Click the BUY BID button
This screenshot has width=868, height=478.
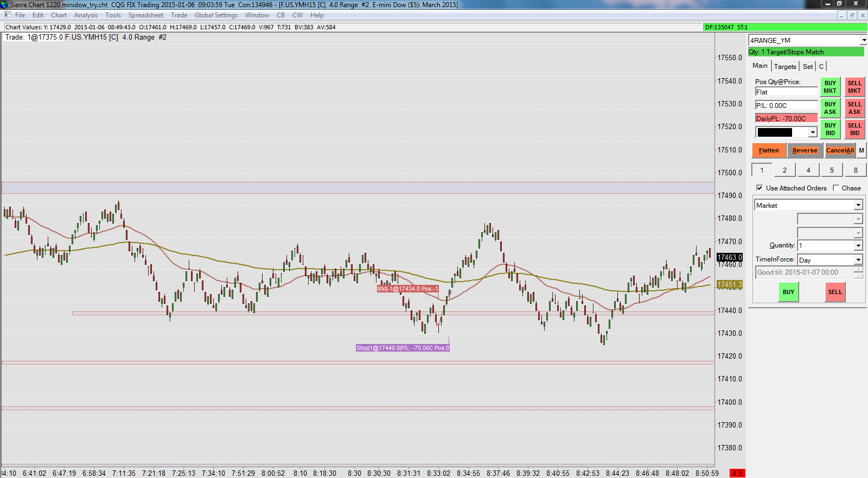click(x=830, y=129)
